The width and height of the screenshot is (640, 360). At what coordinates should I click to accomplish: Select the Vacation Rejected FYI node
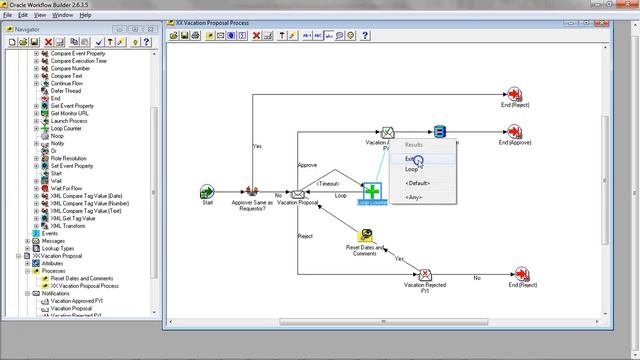pyautogui.click(x=425, y=274)
